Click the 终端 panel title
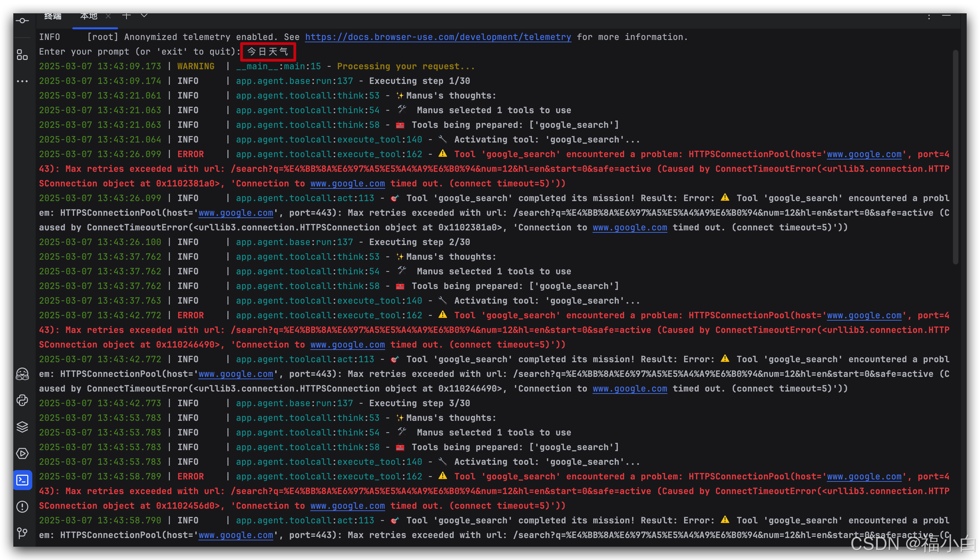 pyautogui.click(x=53, y=16)
